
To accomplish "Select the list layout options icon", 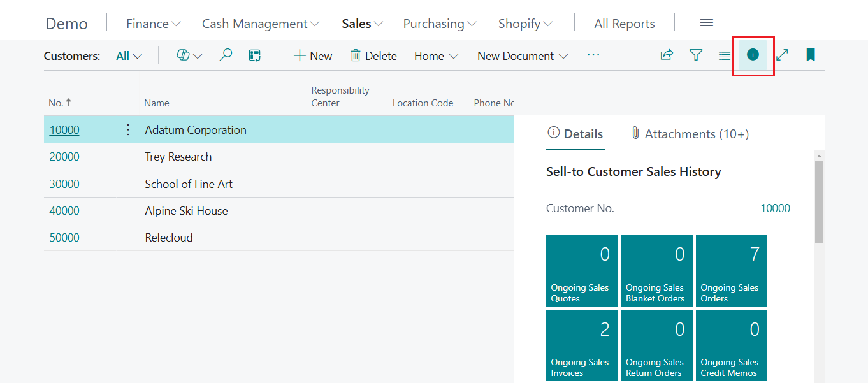I will [724, 55].
